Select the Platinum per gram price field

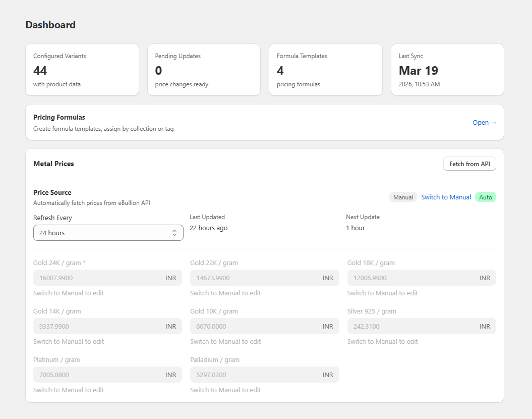[107, 375]
